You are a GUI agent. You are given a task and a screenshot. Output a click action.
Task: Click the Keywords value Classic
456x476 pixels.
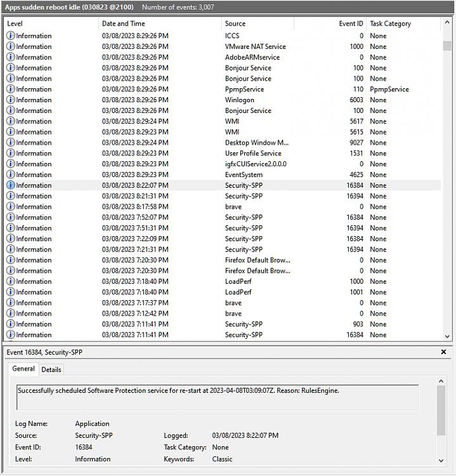pos(222,459)
